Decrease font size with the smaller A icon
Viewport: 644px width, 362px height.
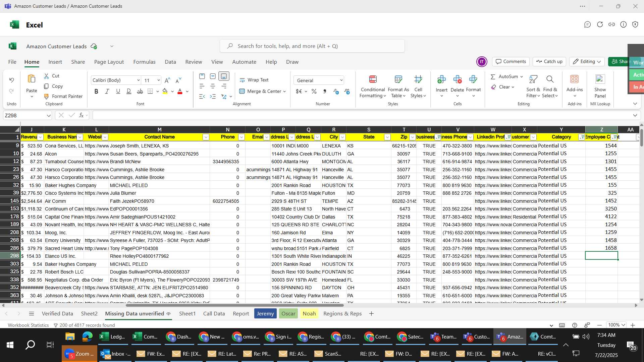(178, 80)
